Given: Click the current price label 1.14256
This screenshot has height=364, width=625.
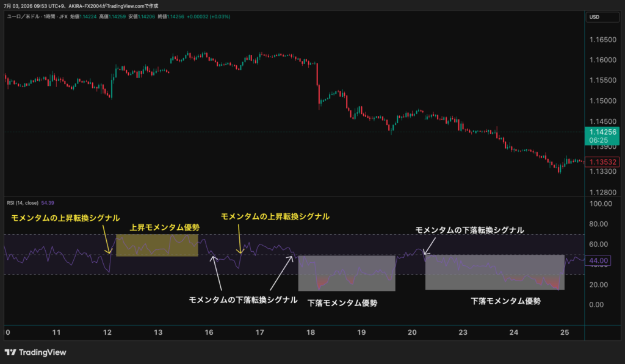Looking at the screenshot, I should tap(602, 132).
